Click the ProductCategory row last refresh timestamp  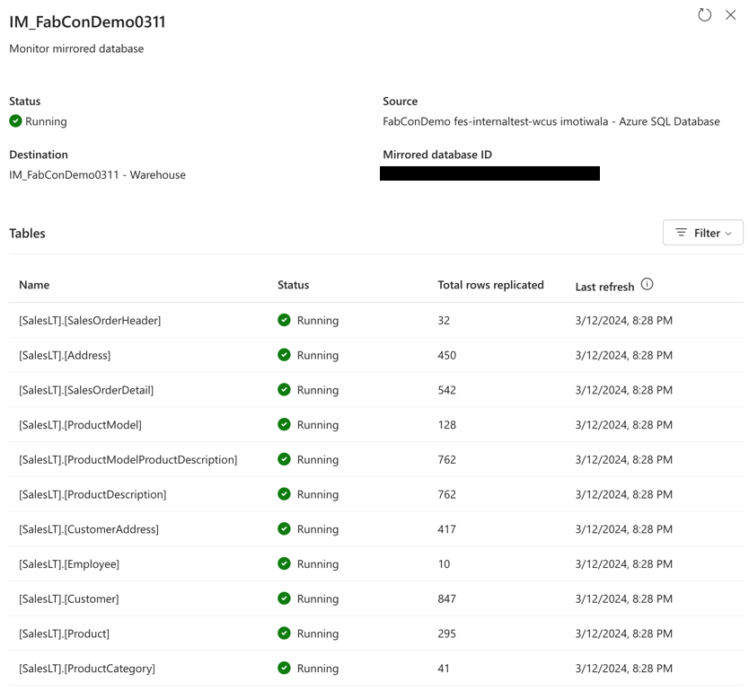click(x=624, y=669)
